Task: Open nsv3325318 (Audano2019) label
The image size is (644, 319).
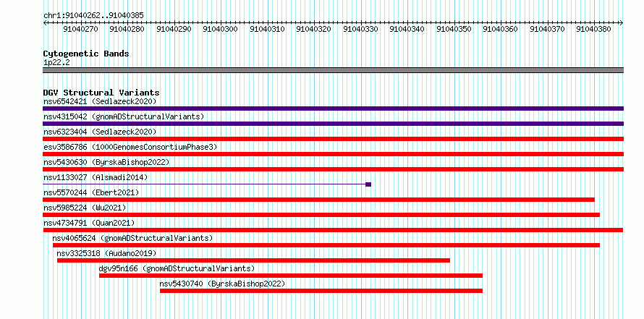Action: point(106,253)
